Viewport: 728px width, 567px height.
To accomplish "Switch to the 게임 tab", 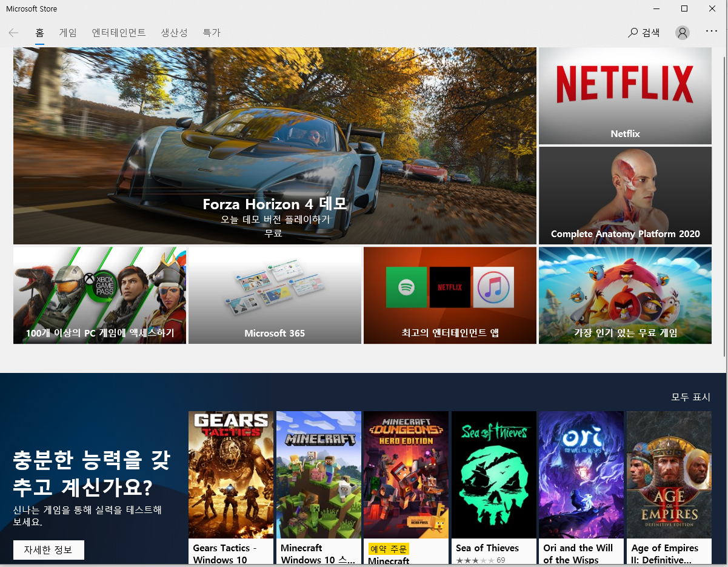I will [x=68, y=33].
